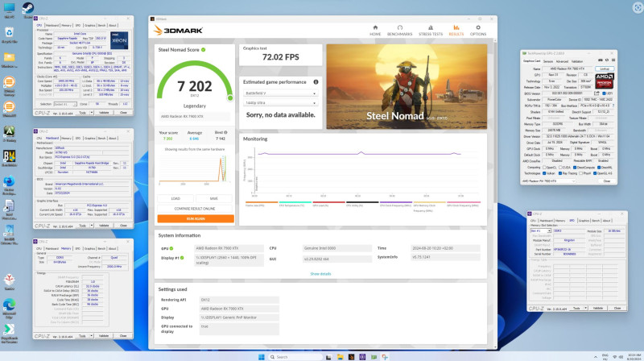The image size is (644, 361).
Task: Open the Microsoft Edge desktop shortcut
Action: coord(9,305)
